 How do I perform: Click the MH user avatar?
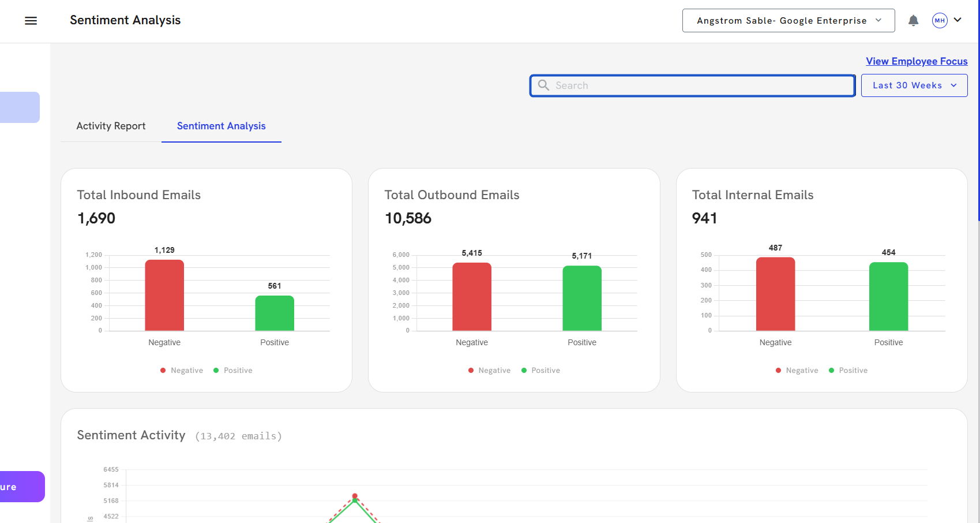point(940,21)
